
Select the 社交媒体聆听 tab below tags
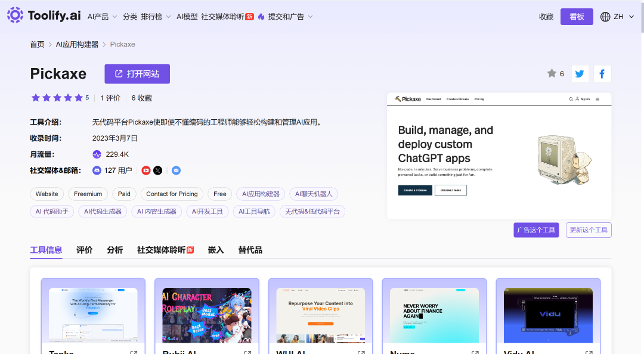[165, 250]
